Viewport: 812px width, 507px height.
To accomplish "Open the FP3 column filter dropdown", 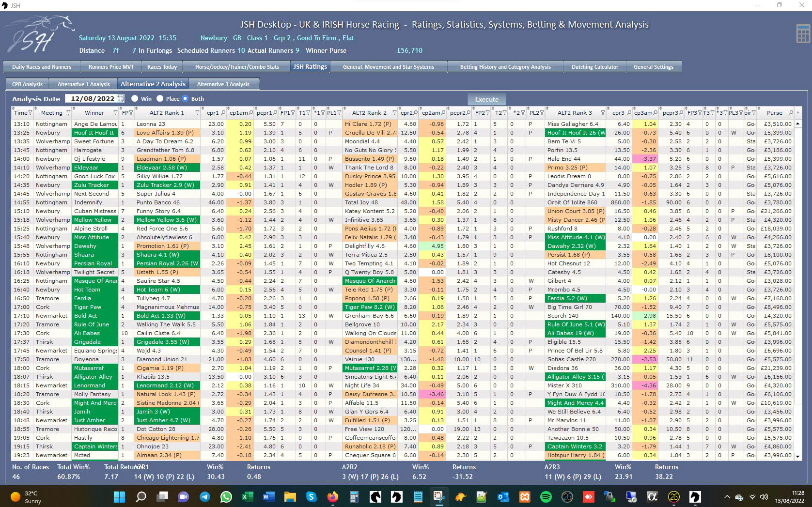I will tap(699, 113).
